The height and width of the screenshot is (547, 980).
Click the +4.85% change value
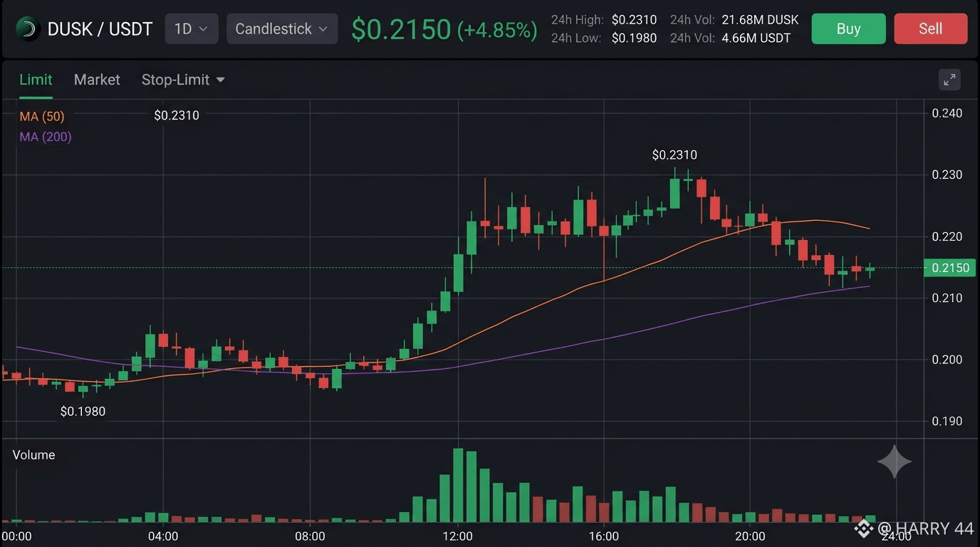[497, 30]
